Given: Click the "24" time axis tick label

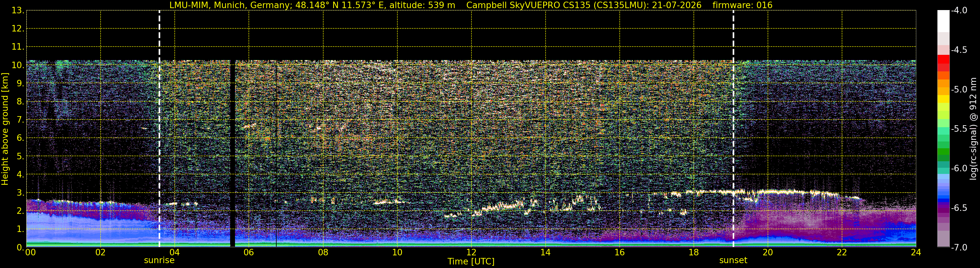Looking at the screenshot, I should [x=916, y=252].
